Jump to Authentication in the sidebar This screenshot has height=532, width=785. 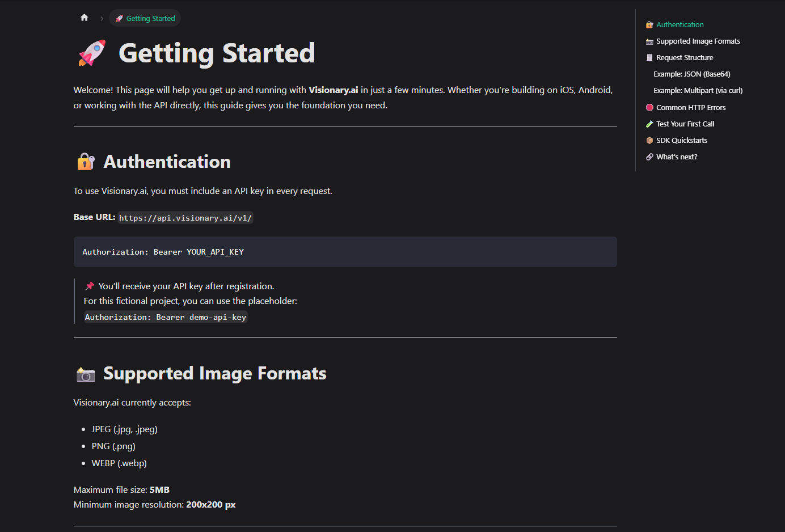pyautogui.click(x=680, y=25)
